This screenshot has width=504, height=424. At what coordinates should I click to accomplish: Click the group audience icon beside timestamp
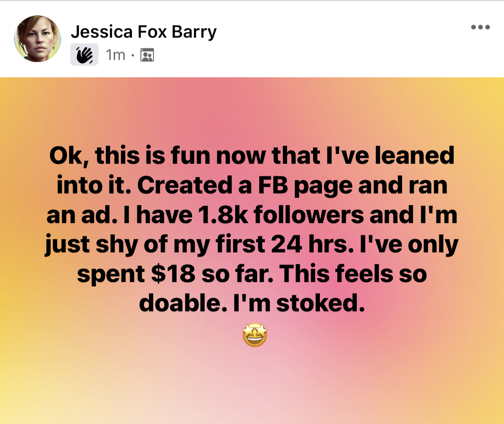point(147,55)
